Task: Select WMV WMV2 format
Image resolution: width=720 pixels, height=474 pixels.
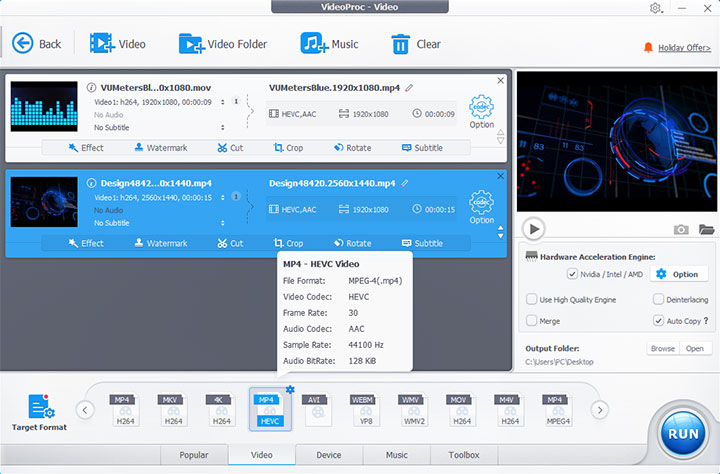Action: 413,410
